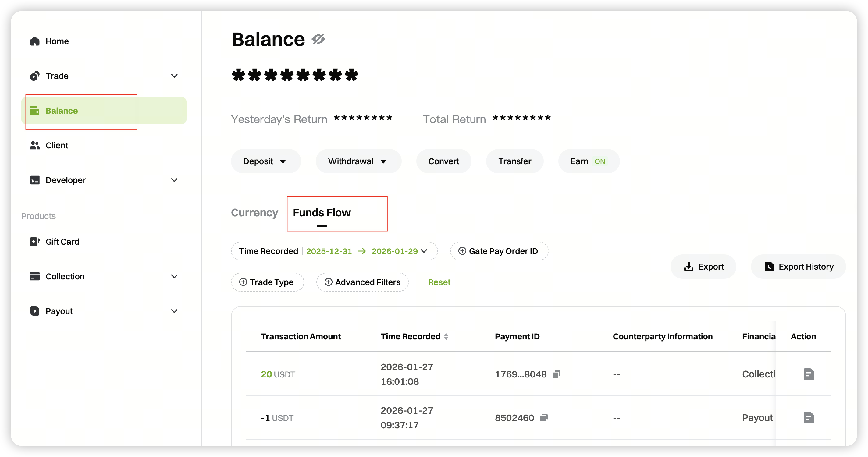Image resolution: width=868 pixels, height=457 pixels.
Task: Click the Export button
Action: click(x=703, y=267)
